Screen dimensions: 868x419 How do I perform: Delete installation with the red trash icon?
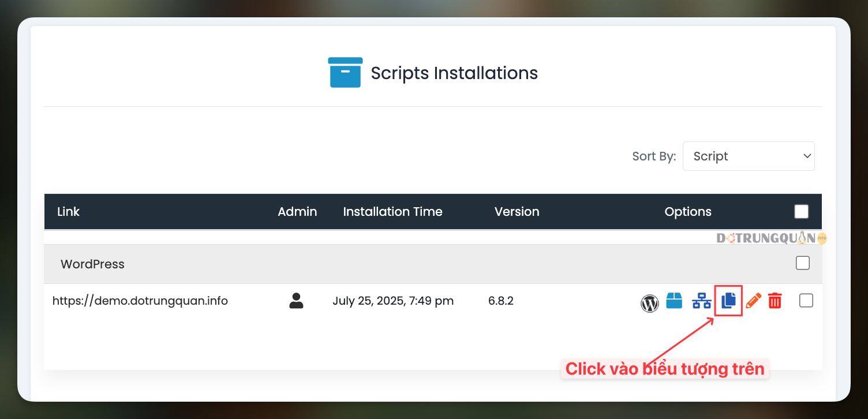(775, 301)
